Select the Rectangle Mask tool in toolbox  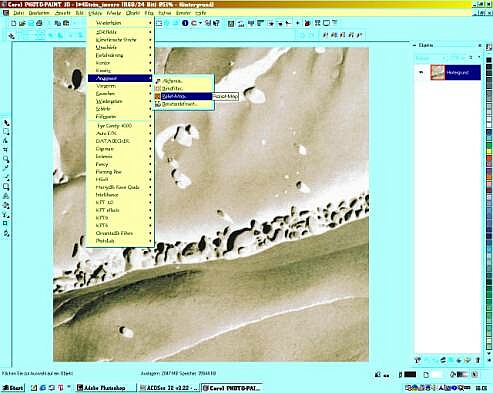pyautogui.click(x=6, y=132)
